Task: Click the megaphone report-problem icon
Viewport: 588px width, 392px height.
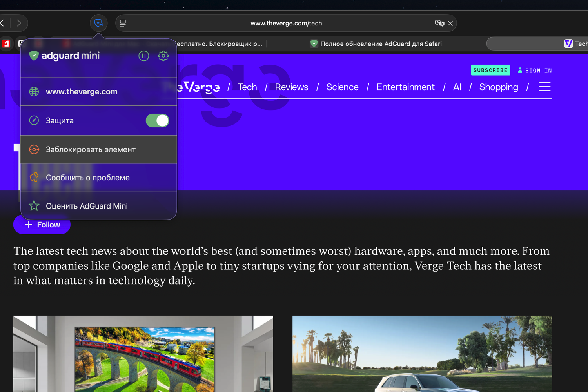Action: 34,178
